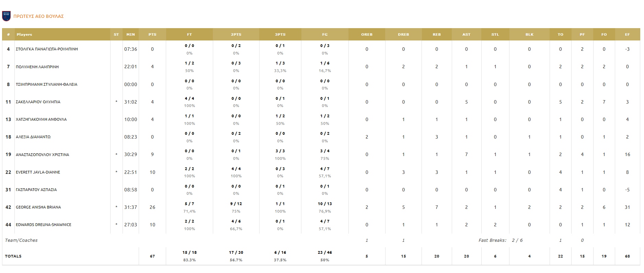Click the 3PTS column header
The width and height of the screenshot is (644, 273).
point(280,35)
